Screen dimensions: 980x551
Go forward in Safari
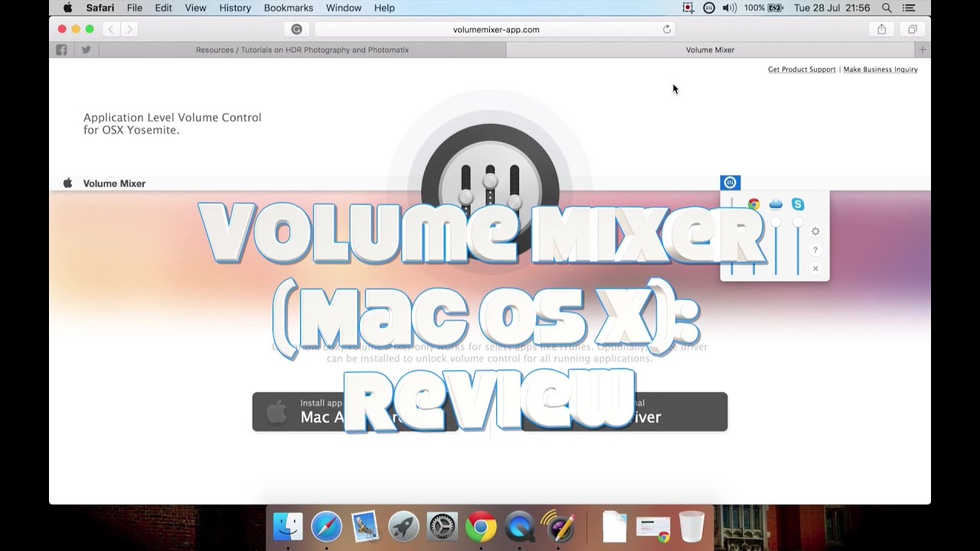pos(129,29)
